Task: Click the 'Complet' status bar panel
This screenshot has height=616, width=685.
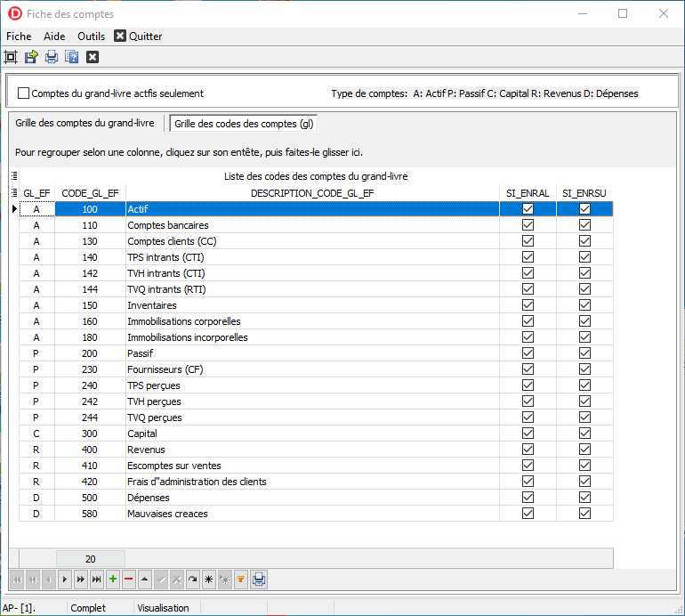Action: click(x=100, y=608)
